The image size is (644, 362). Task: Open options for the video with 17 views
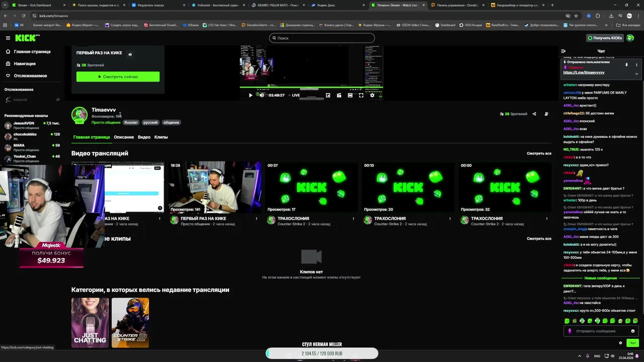click(x=353, y=219)
